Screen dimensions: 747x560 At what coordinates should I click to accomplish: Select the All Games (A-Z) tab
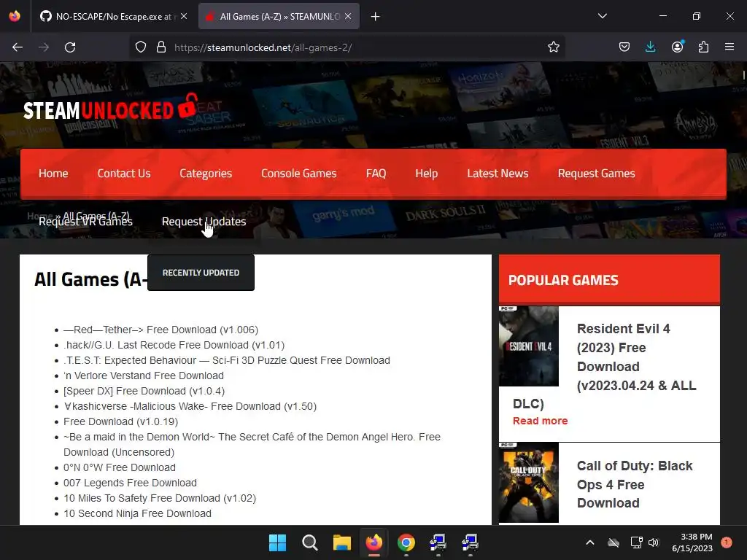279,17
